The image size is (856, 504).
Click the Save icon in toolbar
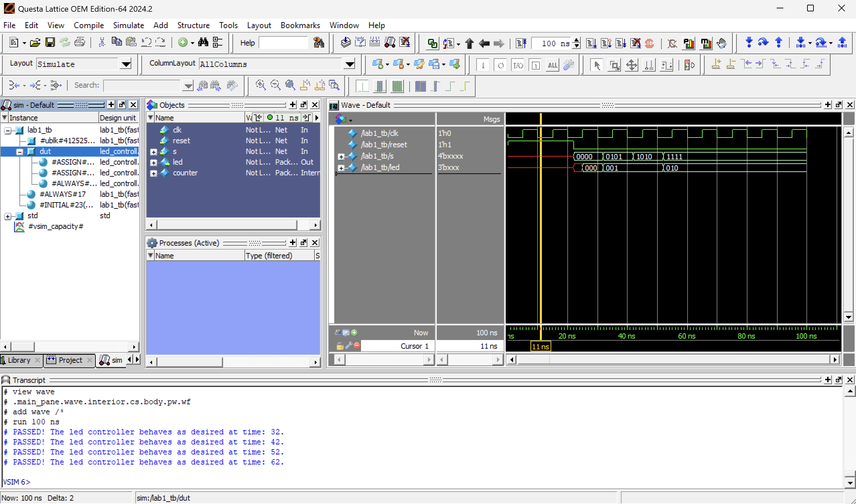[x=50, y=43]
